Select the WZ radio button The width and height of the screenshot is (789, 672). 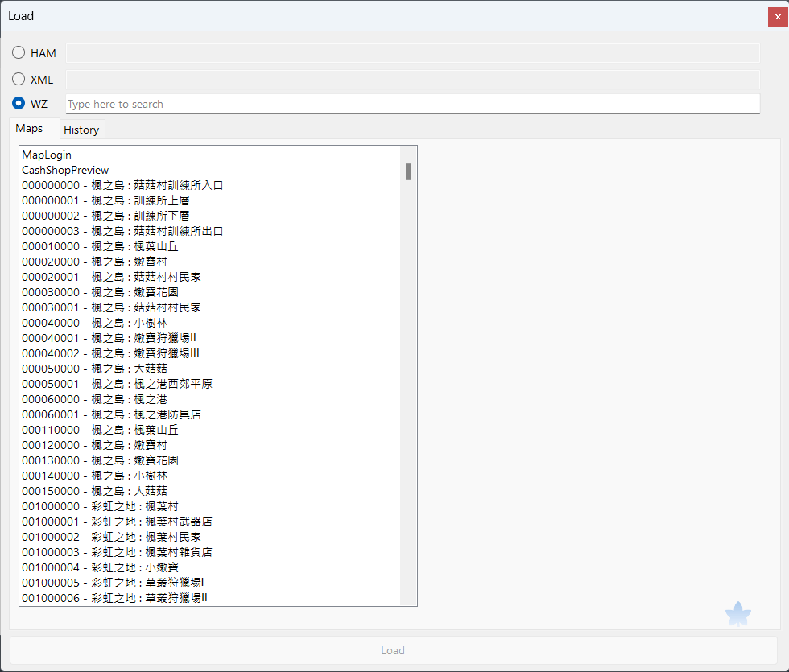pos(19,103)
